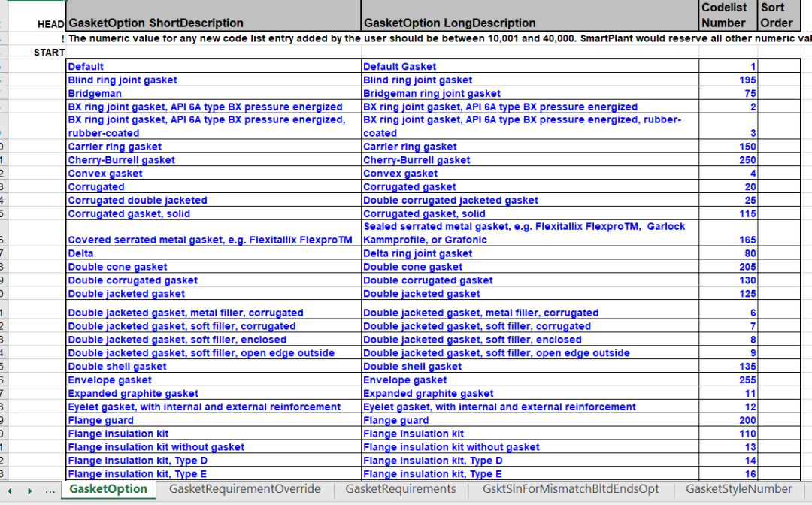This screenshot has width=812, height=505.
Task: Click the codelist number 195 cell
Action: click(x=728, y=80)
